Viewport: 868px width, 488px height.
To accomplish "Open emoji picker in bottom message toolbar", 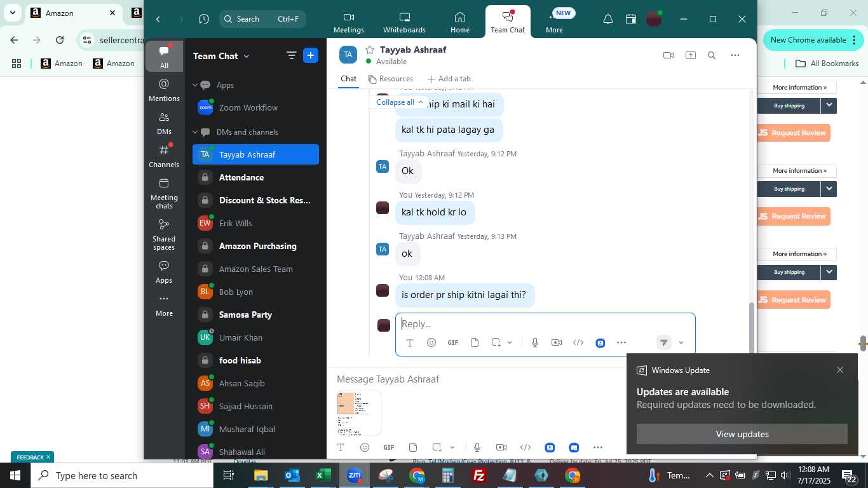I will (365, 447).
